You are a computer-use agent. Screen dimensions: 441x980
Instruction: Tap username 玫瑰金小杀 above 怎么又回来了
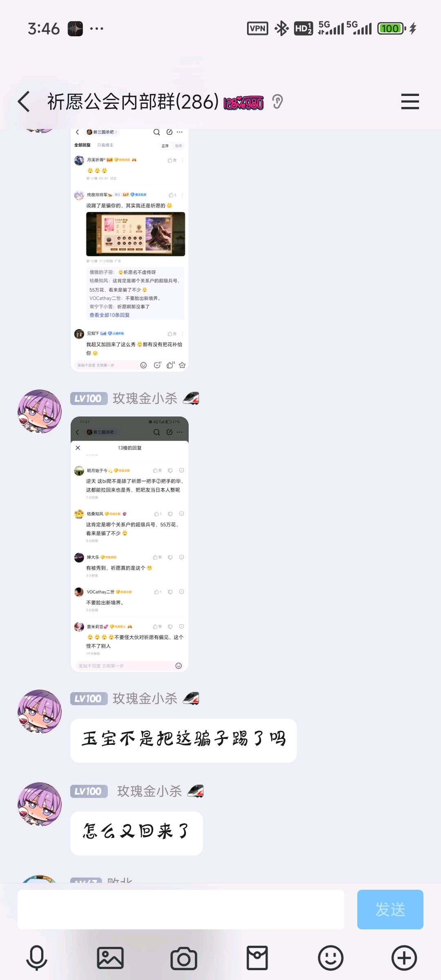(149, 791)
